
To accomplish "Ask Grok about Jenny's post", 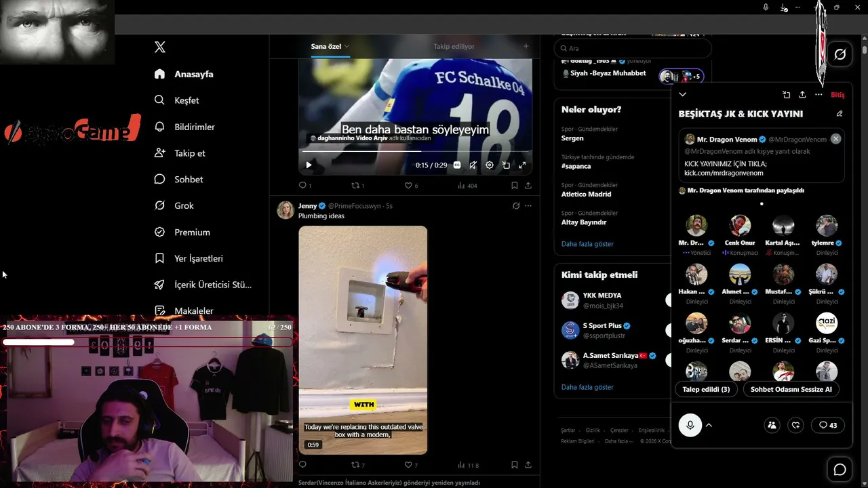I will point(516,206).
